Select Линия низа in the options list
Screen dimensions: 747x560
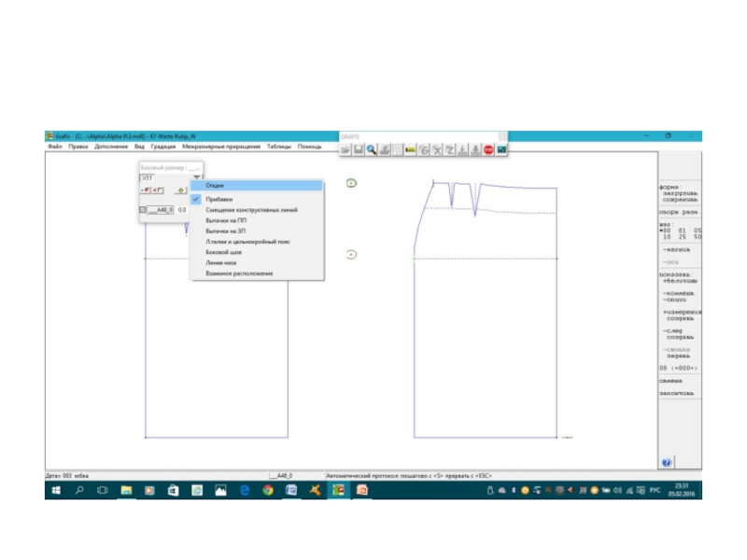point(220,262)
